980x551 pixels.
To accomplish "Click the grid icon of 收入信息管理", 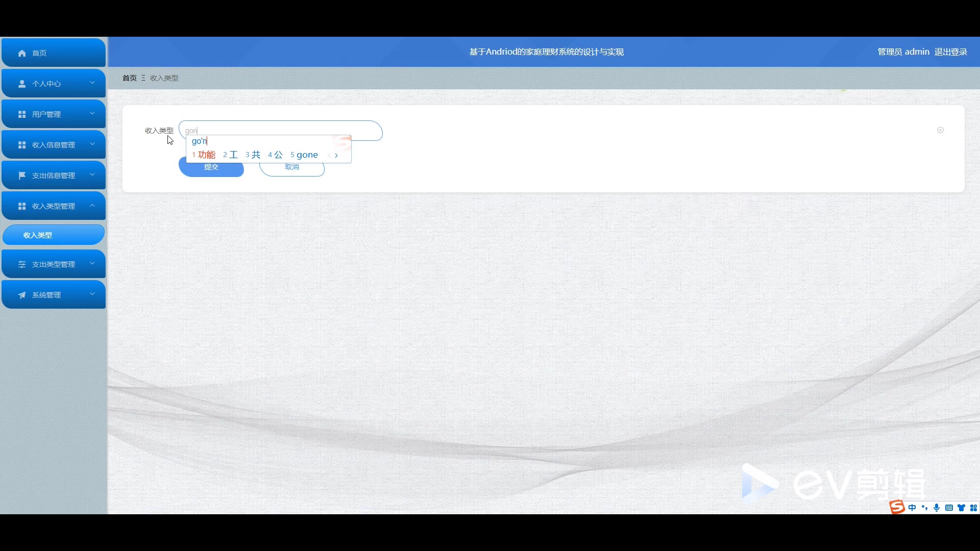I will click(22, 145).
